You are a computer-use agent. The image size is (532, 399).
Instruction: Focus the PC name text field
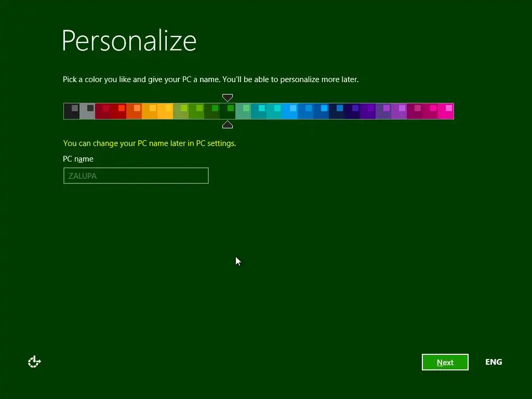pos(136,176)
